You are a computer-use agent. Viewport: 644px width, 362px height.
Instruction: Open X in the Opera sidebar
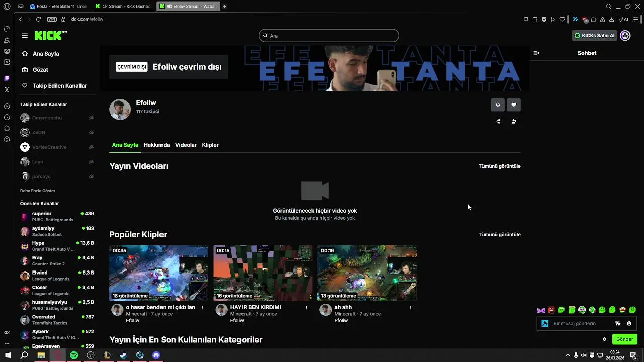[x=7, y=89]
